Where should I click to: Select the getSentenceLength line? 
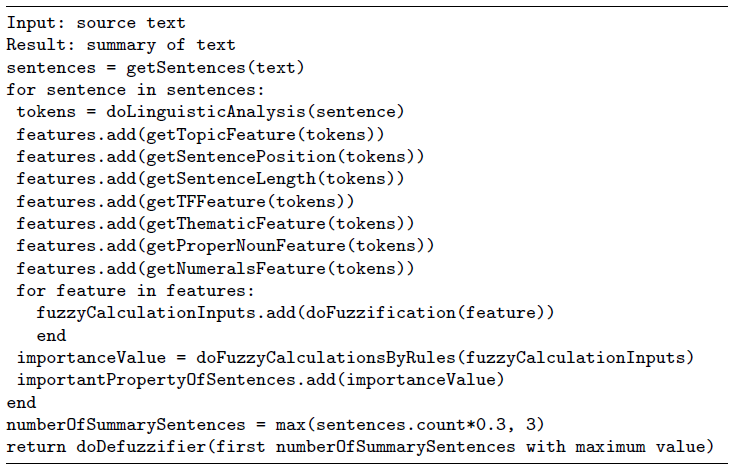(210, 179)
